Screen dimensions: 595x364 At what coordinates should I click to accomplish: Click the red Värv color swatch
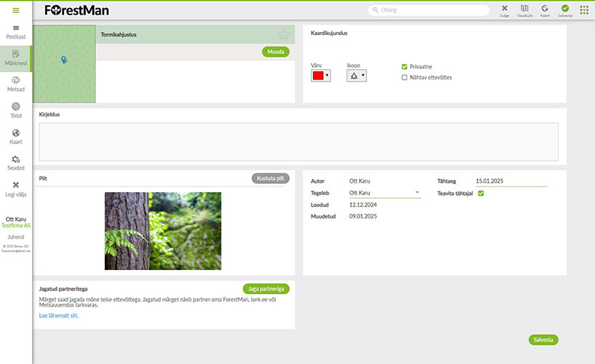[x=318, y=75]
